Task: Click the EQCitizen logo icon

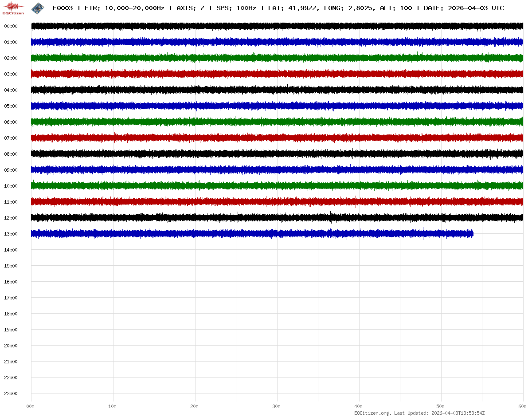Action: coord(13,8)
